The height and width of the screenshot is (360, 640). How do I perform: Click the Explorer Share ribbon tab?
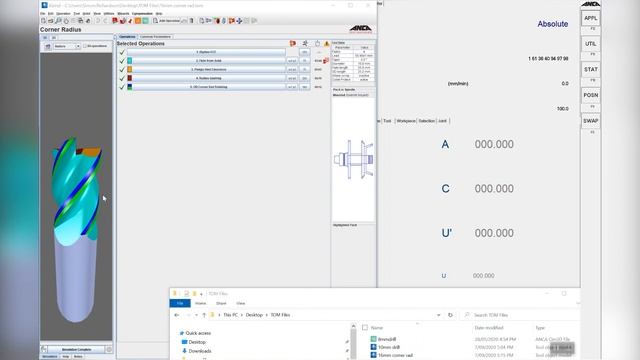click(x=221, y=303)
